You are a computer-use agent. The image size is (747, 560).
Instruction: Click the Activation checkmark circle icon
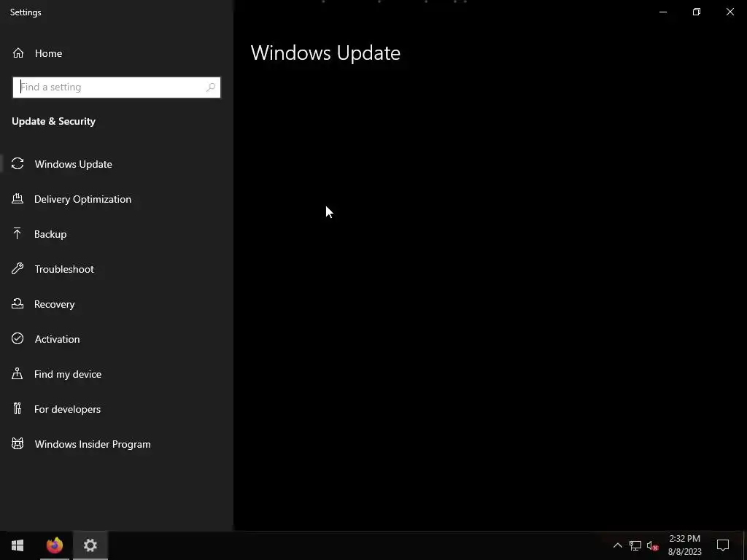click(x=18, y=338)
